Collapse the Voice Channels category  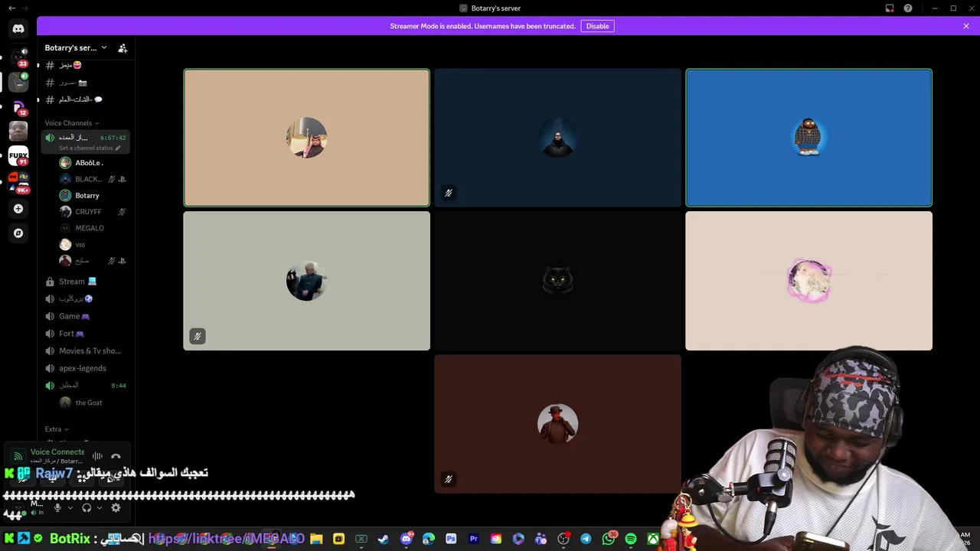[x=71, y=123]
